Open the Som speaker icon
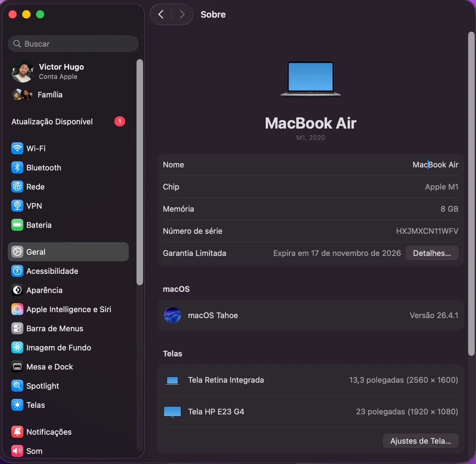476x464 pixels. point(17,451)
